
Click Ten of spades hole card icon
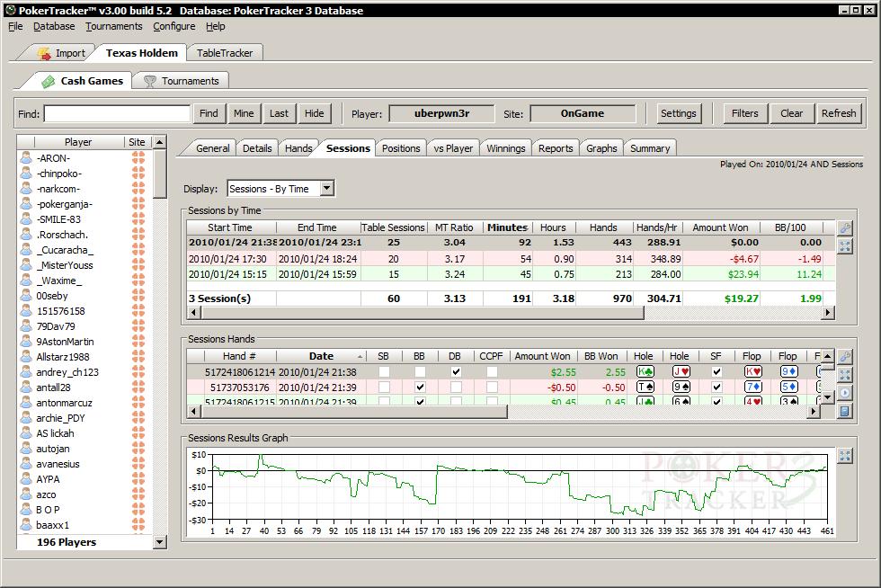click(645, 387)
